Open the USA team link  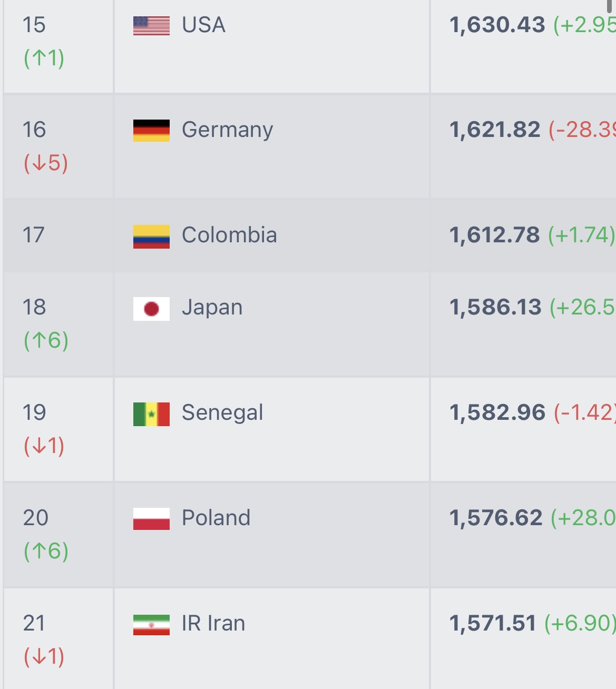(x=203, y=25)
